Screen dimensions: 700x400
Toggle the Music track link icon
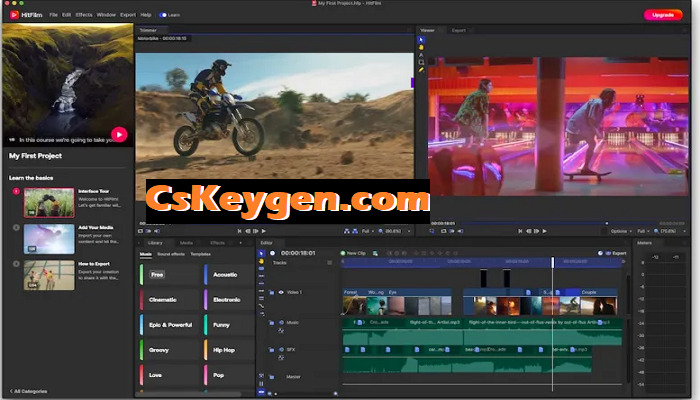[x=281, y=330]
